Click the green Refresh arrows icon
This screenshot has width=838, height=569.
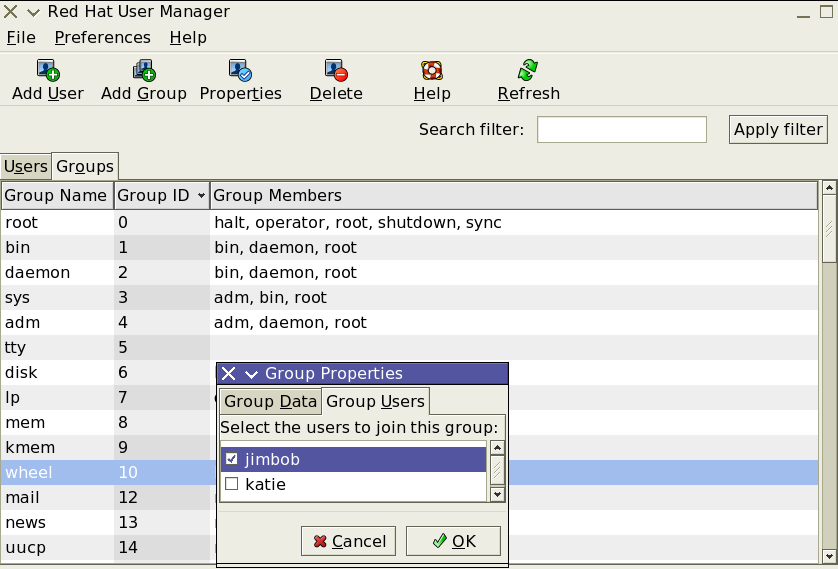click(528, 70)
